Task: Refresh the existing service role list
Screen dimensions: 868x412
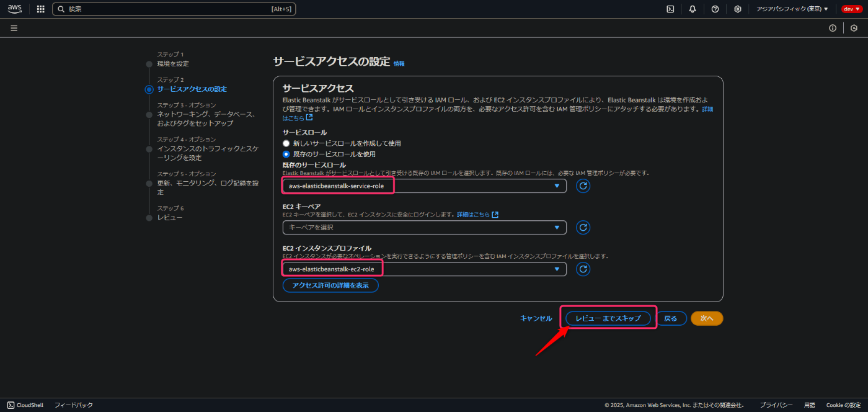Action: [x=583, y=186]
